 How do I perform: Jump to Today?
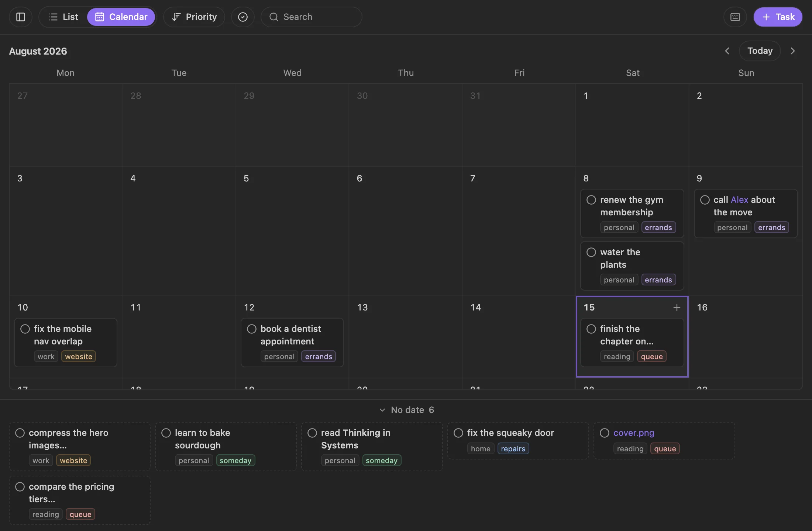pos(760,51)
